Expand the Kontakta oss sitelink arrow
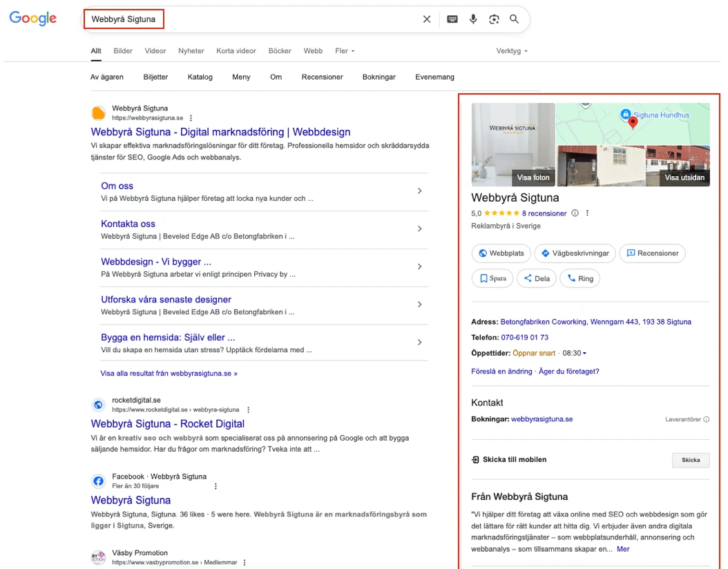The height and width of the screenshot is (569, 728). (419, 229)
